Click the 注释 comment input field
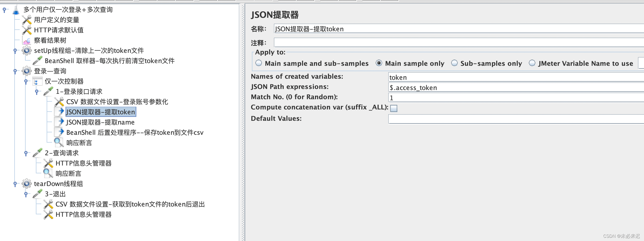 coord(459,43)
